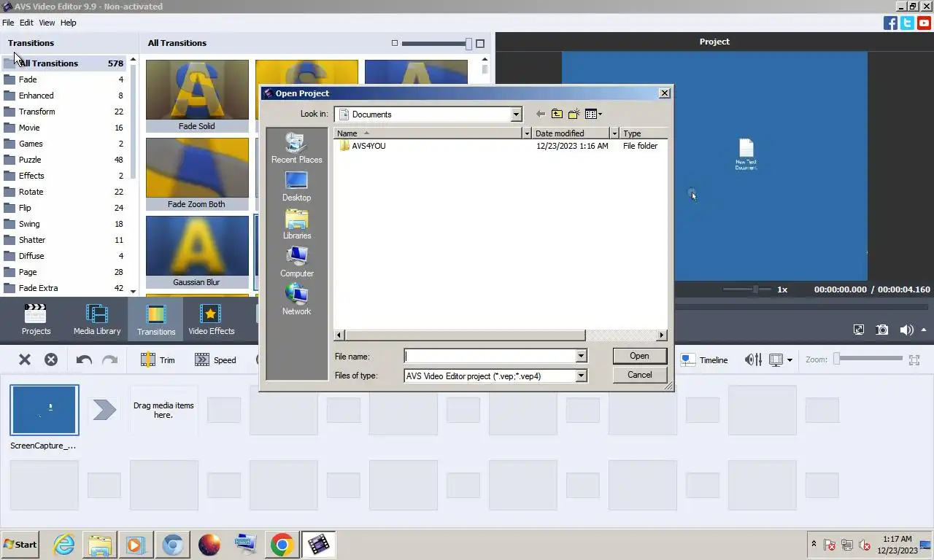Open the Date modified column filter arrow

pos(614,133)
